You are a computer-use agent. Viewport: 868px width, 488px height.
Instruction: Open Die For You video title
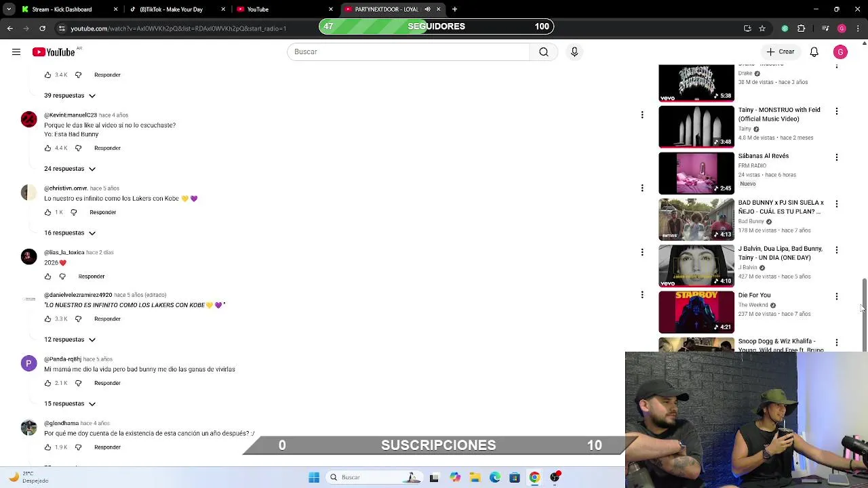(754, 296)
